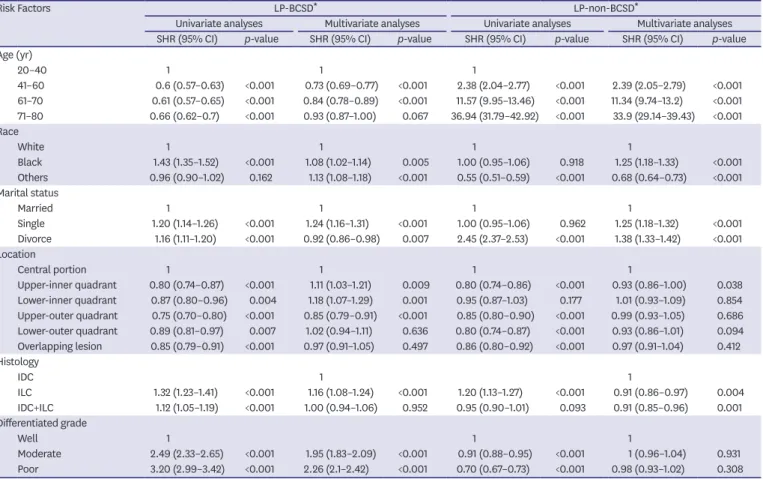Click the LP-non-BCSD column group header
This screenshot has height=479, width=763.
tap(605, 8)
